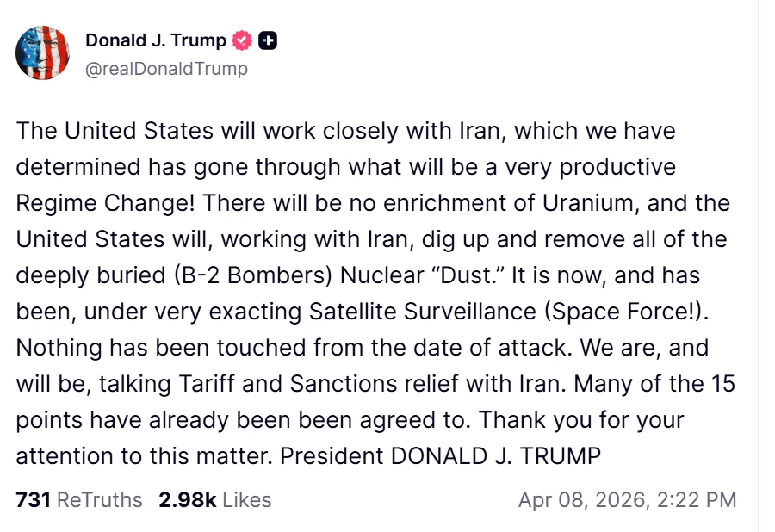The width and height of the screenshot is (775, 532).
Task: View the 2.98k Likes count
Action: tap(187, 500)
